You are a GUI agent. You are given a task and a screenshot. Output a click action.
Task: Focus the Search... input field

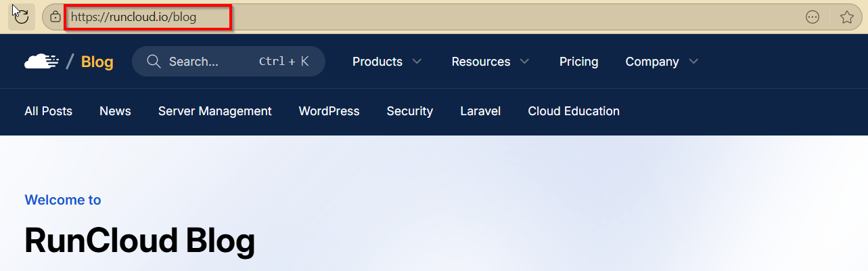tap(203, 62)
